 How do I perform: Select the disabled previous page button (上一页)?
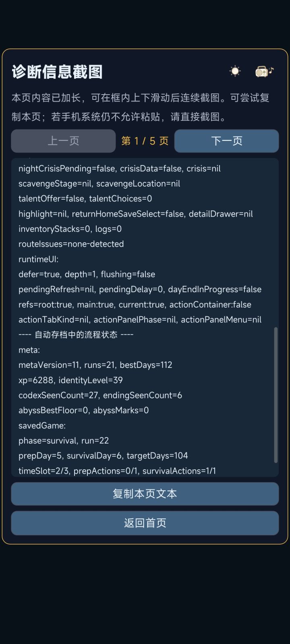63,141
